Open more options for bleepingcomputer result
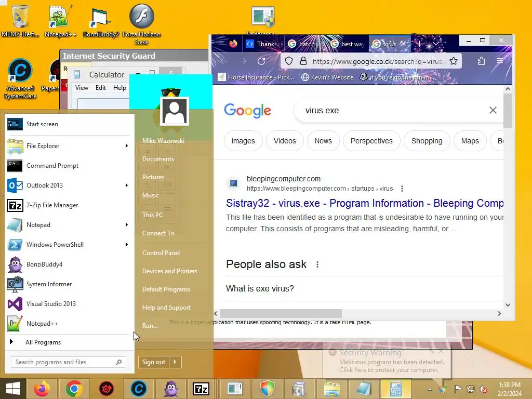Viewport: 532px width, 399px height. click(x=402, y=189)
